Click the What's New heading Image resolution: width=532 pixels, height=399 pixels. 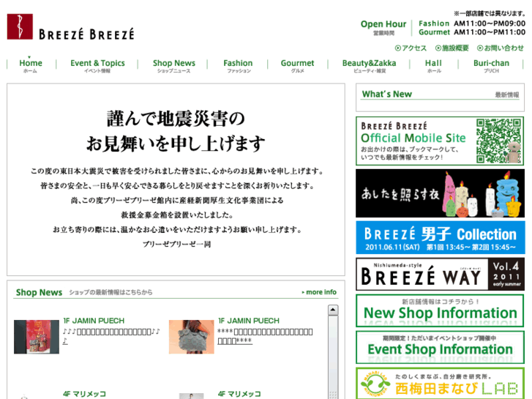pos(387,94)
